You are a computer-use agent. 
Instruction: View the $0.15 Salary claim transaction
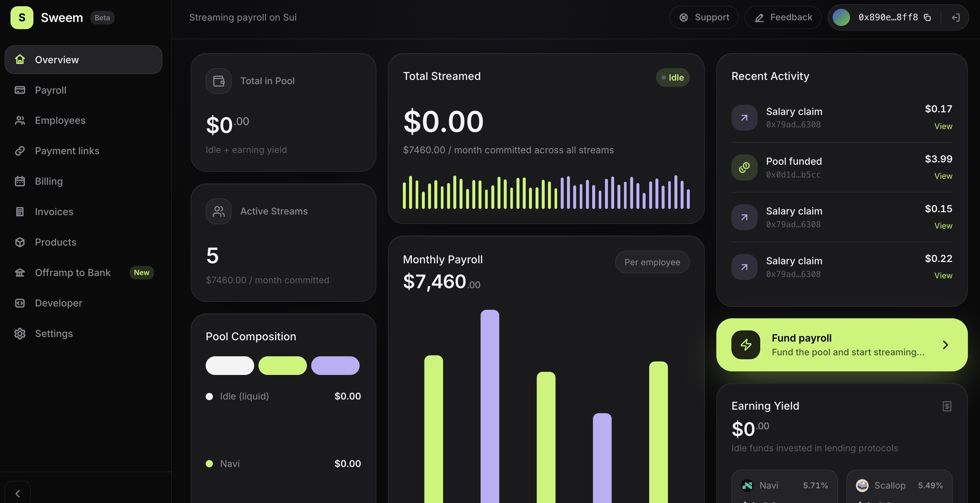[x=943, y=226]
